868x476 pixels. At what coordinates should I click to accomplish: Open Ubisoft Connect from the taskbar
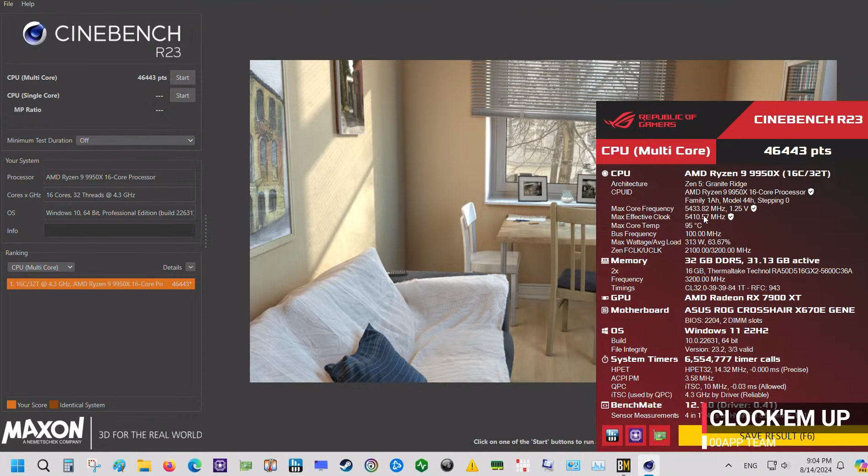[x=371, y=465]
